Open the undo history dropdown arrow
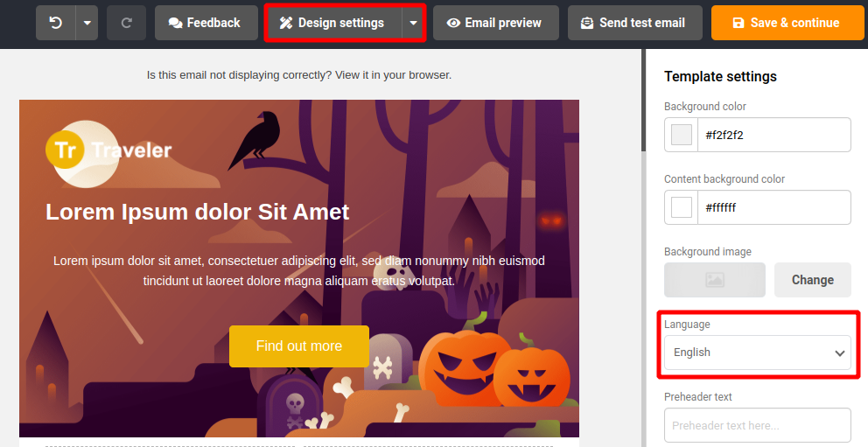Viewport: 868px width, 447px height. coord(87,23)
